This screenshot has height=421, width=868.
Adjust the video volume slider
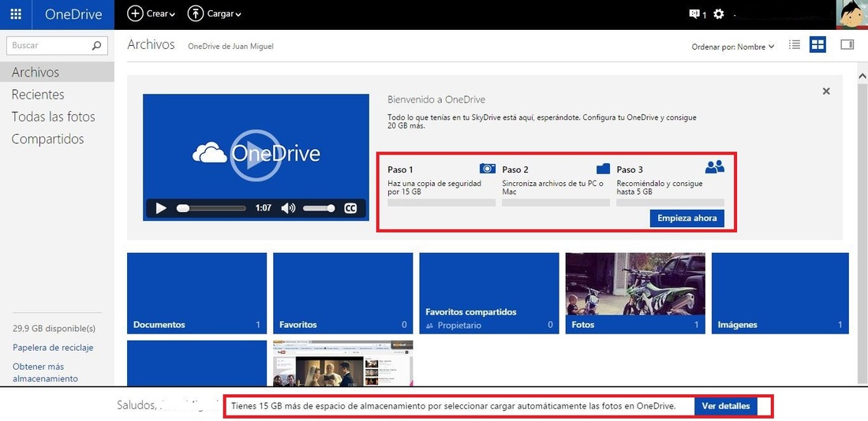[319, 209]
